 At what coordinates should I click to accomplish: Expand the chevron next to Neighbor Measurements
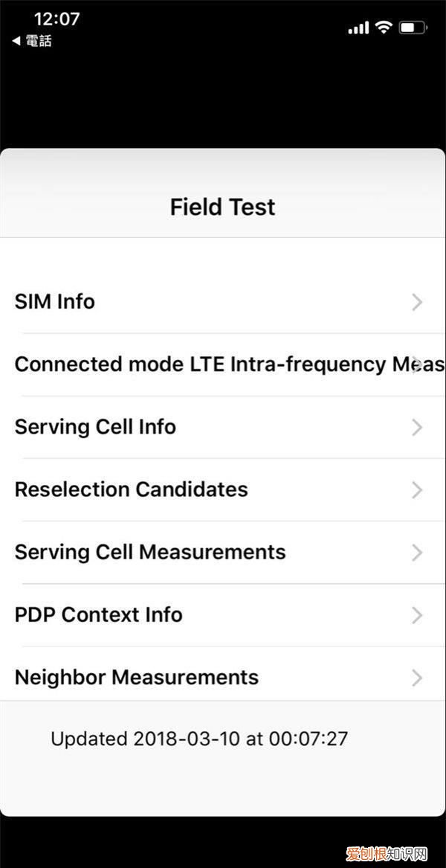(418, 678)
